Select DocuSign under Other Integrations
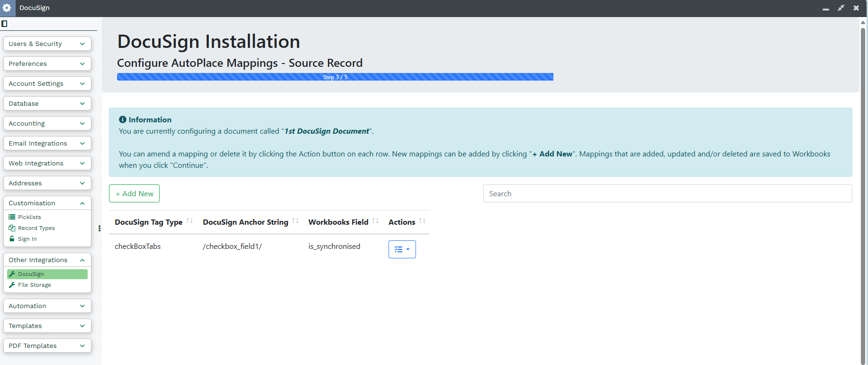This screenshot has height=365, width=868. [47, 274]
